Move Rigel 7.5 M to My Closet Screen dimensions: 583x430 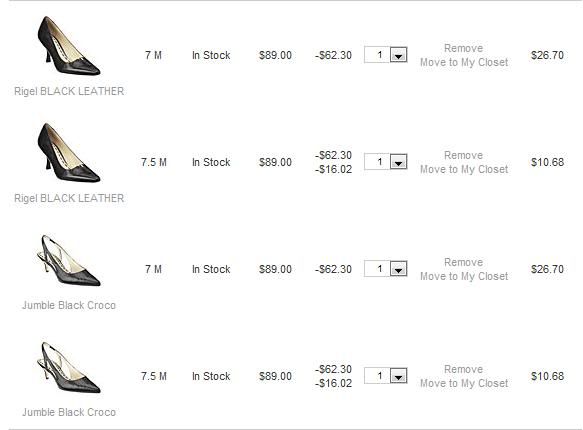(x=464, y=169)
